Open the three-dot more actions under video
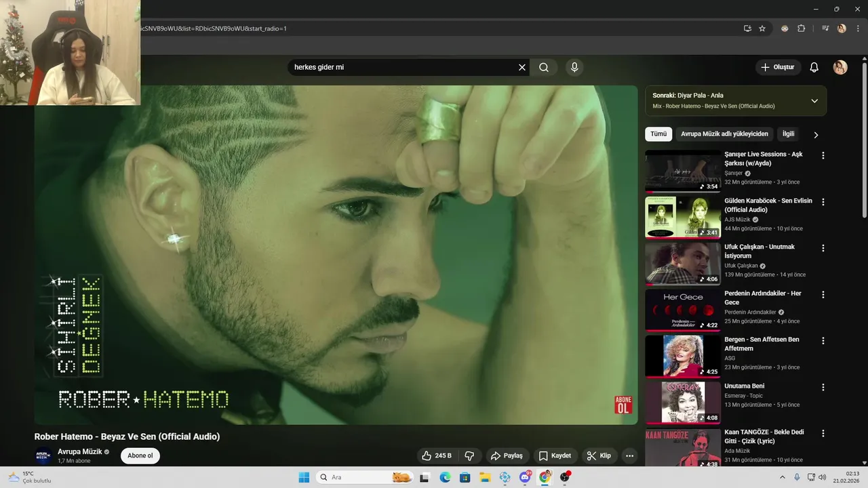Viewport: 868px width, 488px height. (630, 455)
